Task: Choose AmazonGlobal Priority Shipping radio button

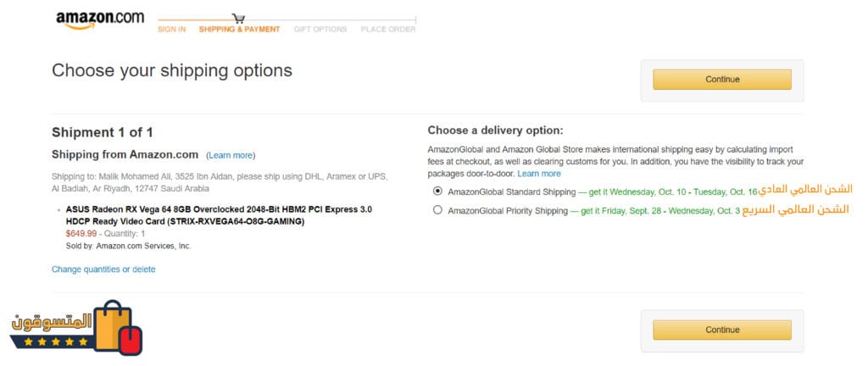Action: (437, 210)
